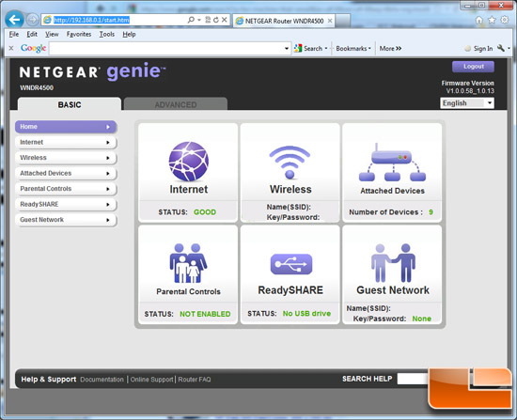Viewport: 517px width, 420px height.
Task: Switch to the BASIC tab
Action: coord(70,104)
